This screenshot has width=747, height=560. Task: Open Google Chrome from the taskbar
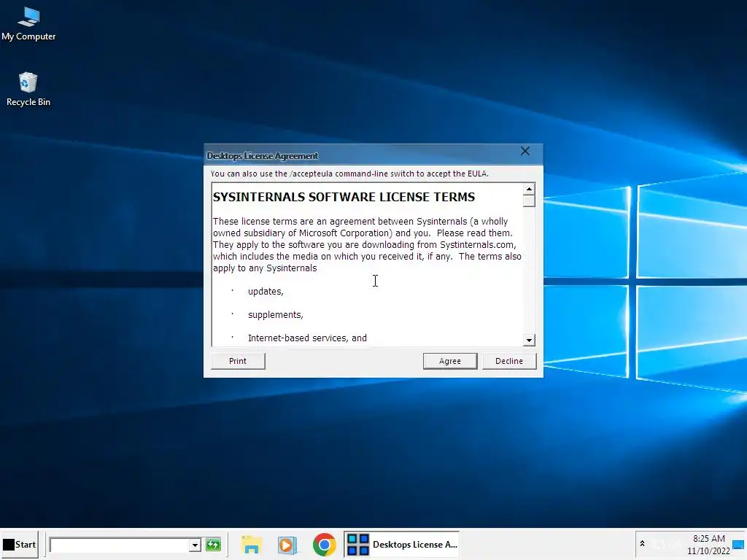point(324,545)
